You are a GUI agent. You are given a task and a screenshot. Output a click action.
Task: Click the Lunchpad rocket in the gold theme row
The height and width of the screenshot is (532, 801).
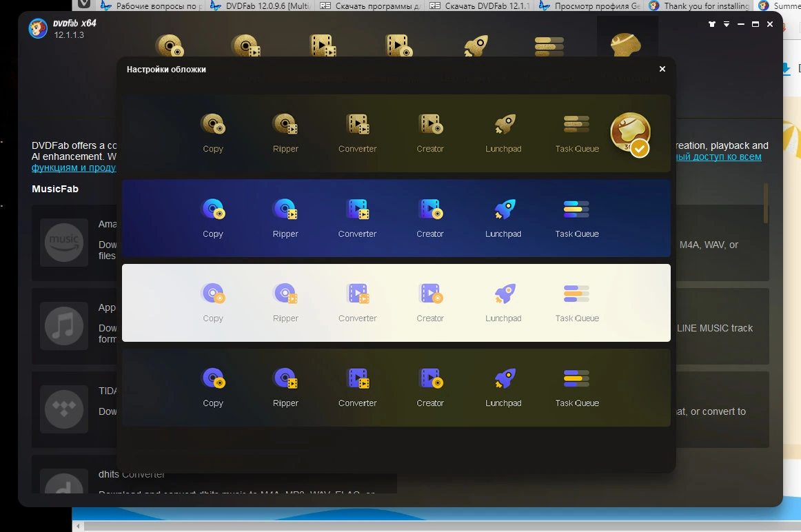click(x=504, y=124)
